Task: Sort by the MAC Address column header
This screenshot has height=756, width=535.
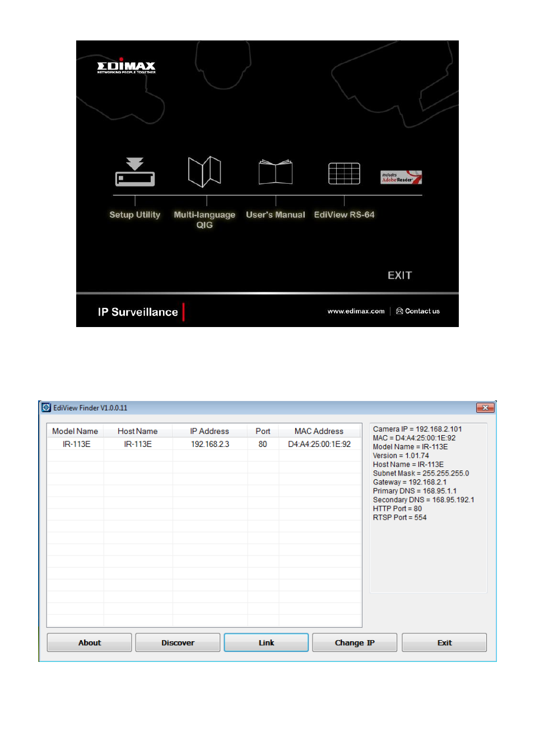Action: (x=319, y=431)
